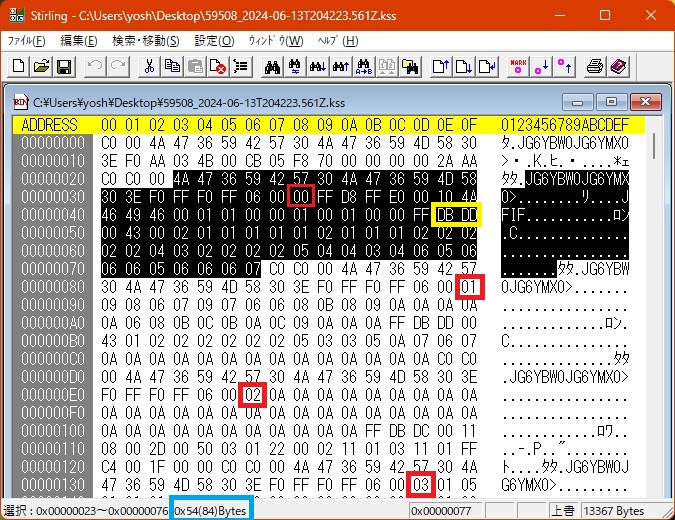Click the Open file folder icon
Viewport: 675px width, 520px height.
41,66
